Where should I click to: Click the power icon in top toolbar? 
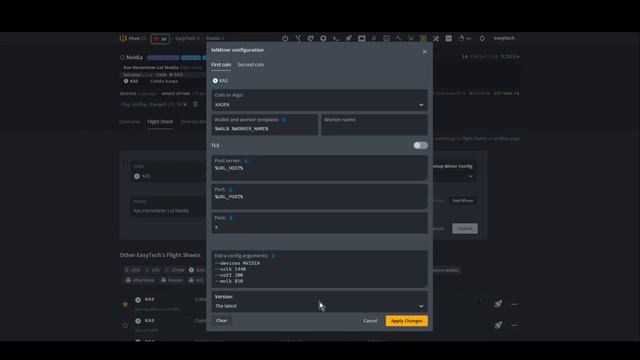(285, 38)
